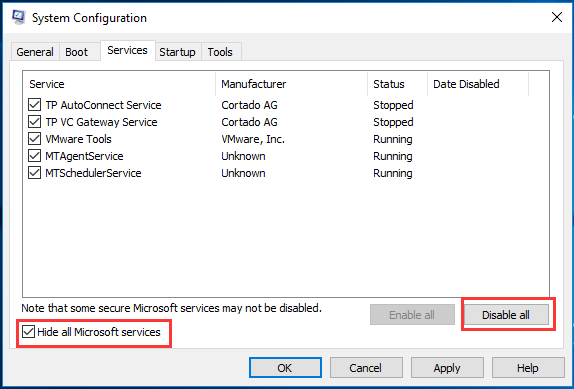Open Help for System Configuration
This screenshot has width=574, height=389.
528,368
